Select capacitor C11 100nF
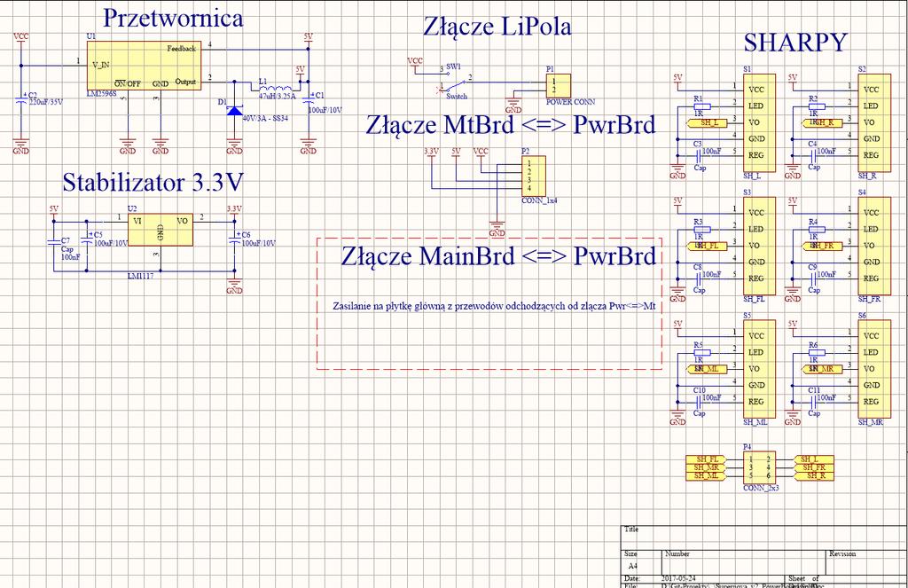This screenshot has width=908, height=588. 813,402
